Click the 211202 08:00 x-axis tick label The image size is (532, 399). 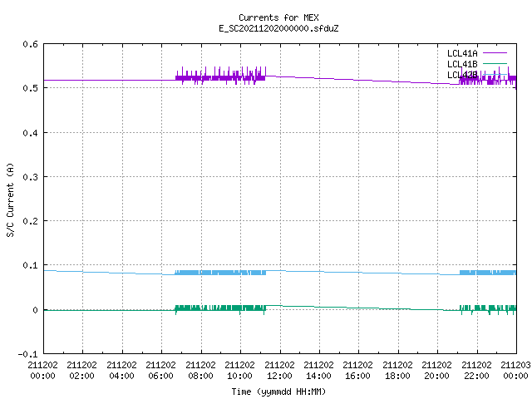pos(200,371)
